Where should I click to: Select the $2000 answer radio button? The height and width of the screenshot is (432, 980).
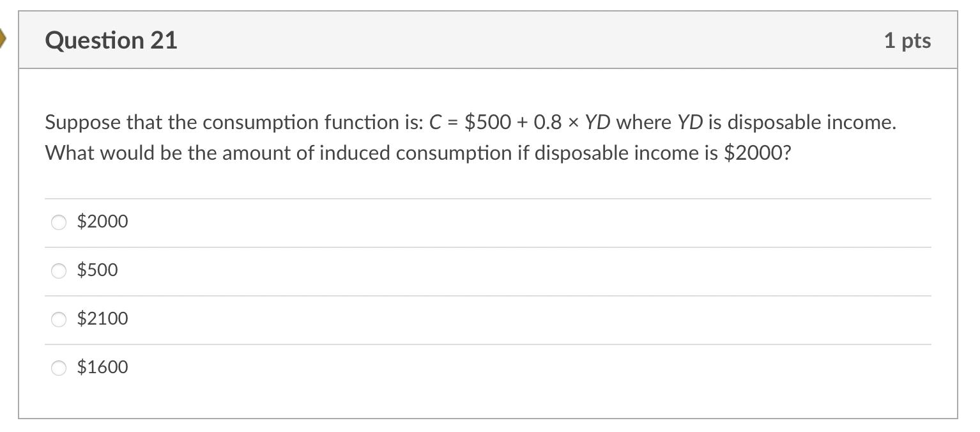pyautogui.click(x=58, y=222)
